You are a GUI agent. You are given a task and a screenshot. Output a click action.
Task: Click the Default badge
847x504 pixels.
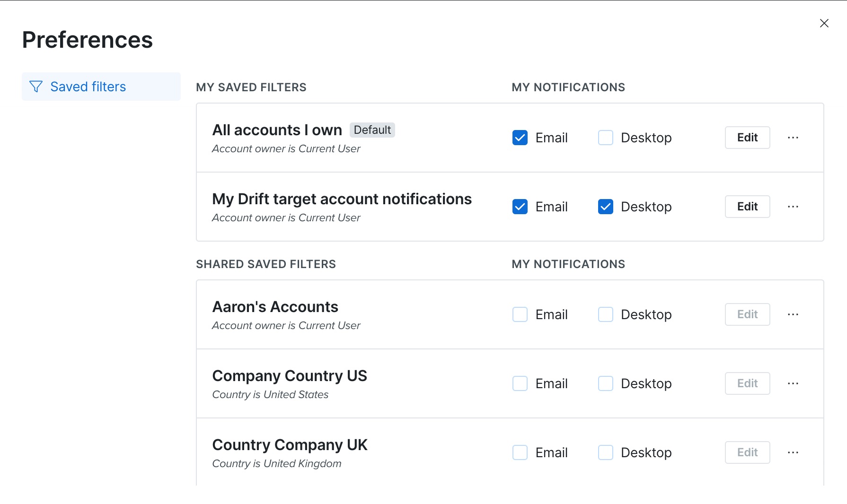coord(372,130)
